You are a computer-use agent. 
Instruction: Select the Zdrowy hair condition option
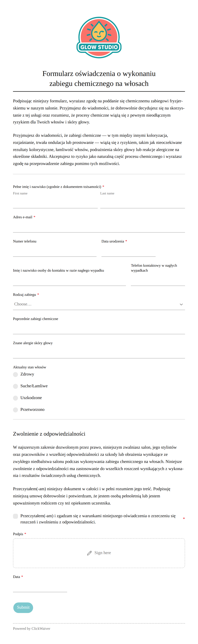[x=15, y=374]
